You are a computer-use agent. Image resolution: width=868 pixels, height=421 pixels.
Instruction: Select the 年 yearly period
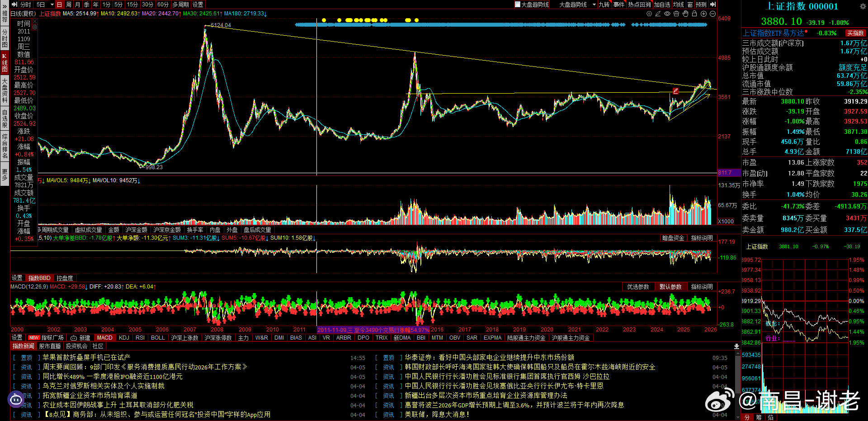(95, 5)
